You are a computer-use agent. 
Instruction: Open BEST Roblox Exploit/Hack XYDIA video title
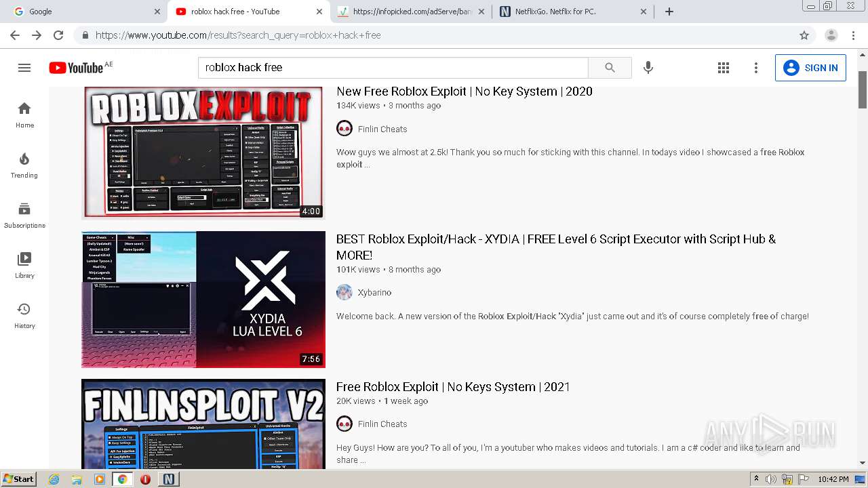pyautogui.click(x=556, y=247)
